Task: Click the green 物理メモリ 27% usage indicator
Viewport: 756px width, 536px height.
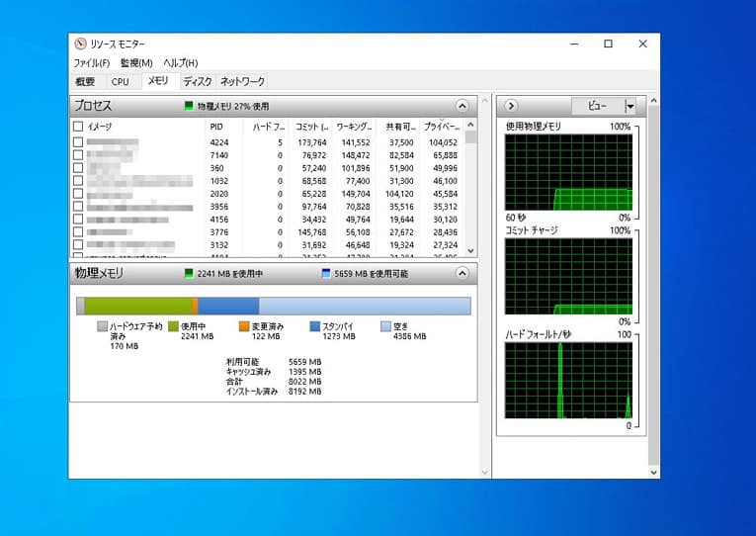Action: click(189, 106)
